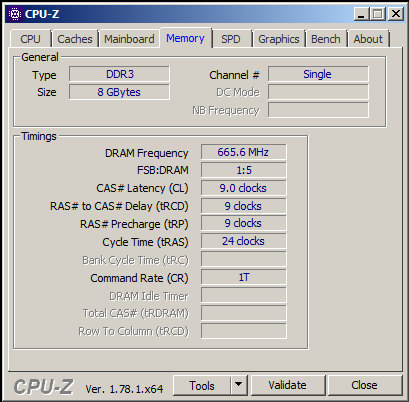Click the 665.6 MHz DRAM Frequency value
Viewport: 409px width, 402px height.
[244, 152]
